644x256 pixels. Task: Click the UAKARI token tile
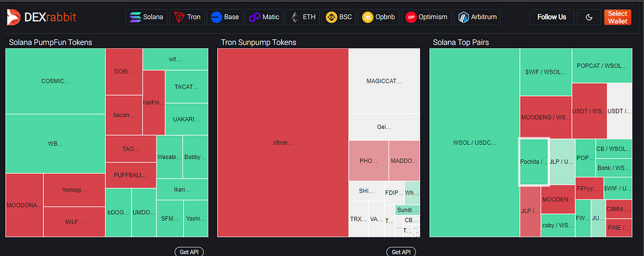coord(186,119)
